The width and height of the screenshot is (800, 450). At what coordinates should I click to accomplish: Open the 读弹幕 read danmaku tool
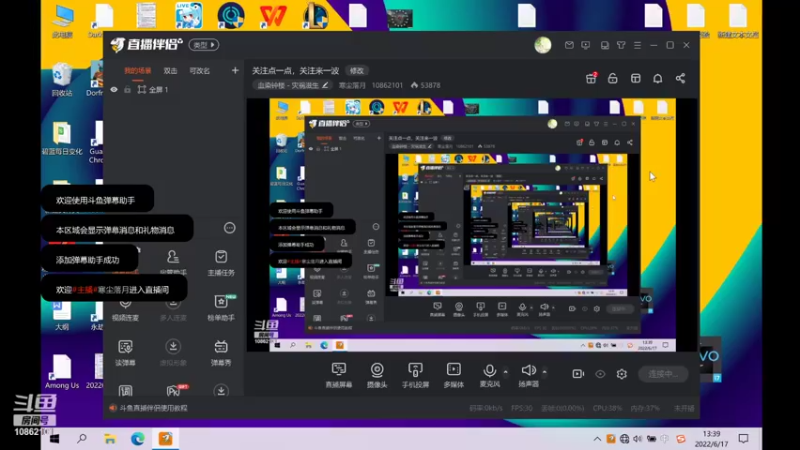pyautogui.click(x=125, y=353)
